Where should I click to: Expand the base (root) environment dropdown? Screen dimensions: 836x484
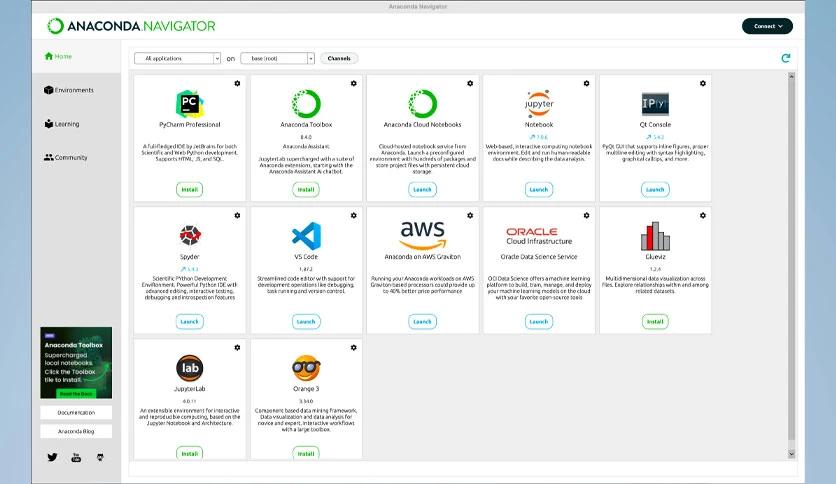coord(277,58)
